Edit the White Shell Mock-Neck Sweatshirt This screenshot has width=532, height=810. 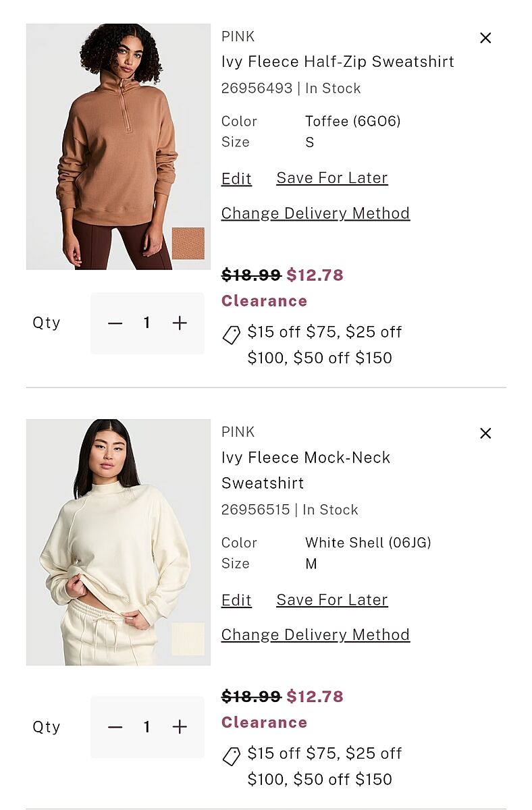(236, 601)
